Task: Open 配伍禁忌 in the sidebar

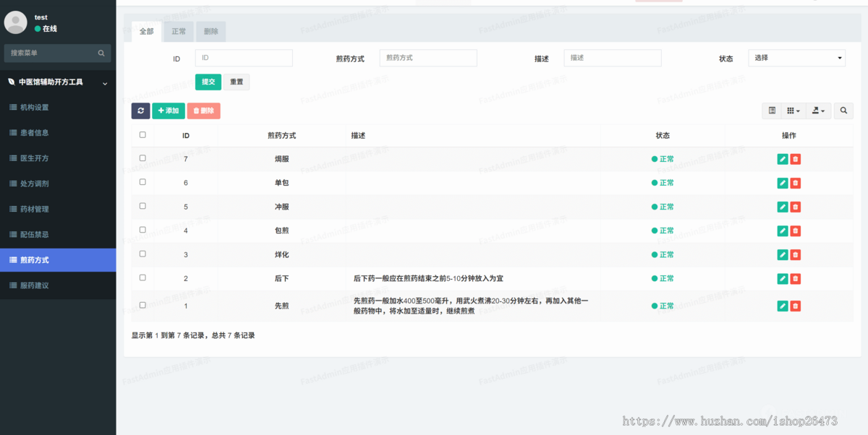Action: point(58,234)
